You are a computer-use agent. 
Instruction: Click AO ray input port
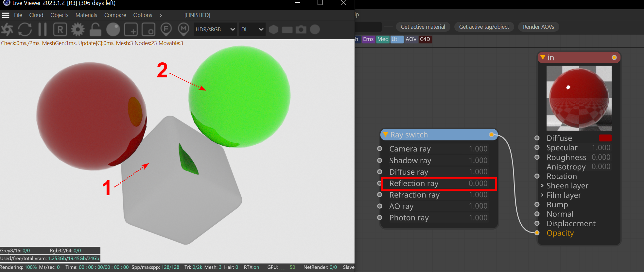(x=379, y=206)
